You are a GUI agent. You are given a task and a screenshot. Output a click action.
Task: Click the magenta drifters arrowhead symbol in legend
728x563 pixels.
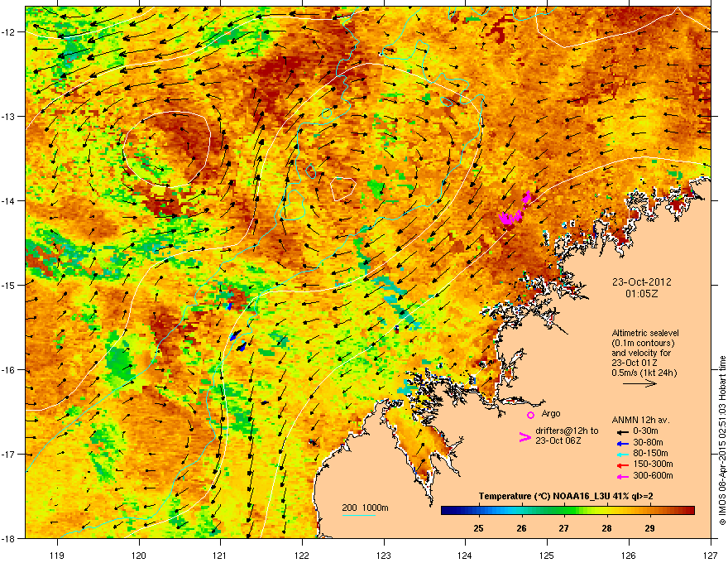click(x=524, y=436)
